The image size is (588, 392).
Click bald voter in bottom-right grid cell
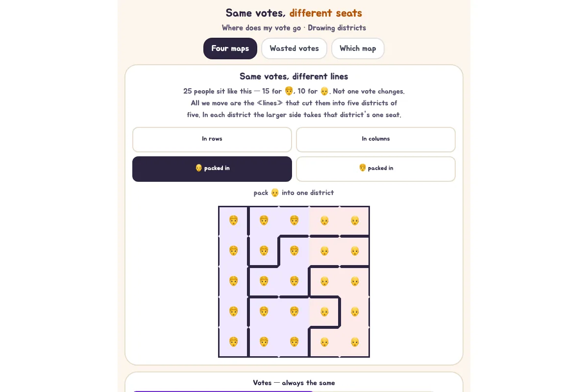[355, 342]
